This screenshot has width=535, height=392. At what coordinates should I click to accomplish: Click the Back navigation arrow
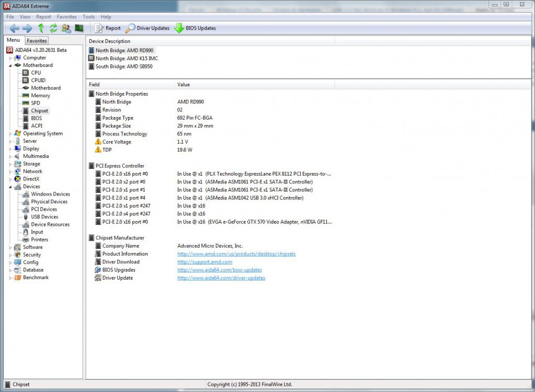[x=14, y=28]
